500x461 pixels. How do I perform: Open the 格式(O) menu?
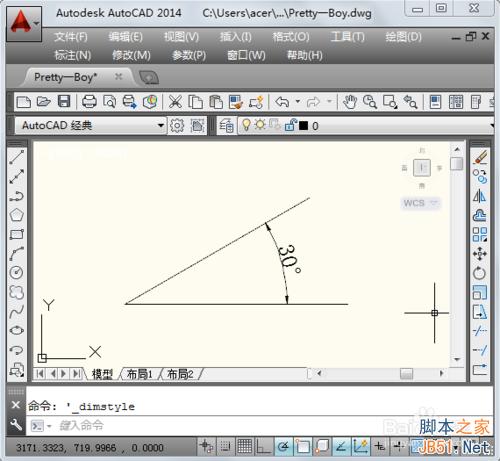coord(291,37)
